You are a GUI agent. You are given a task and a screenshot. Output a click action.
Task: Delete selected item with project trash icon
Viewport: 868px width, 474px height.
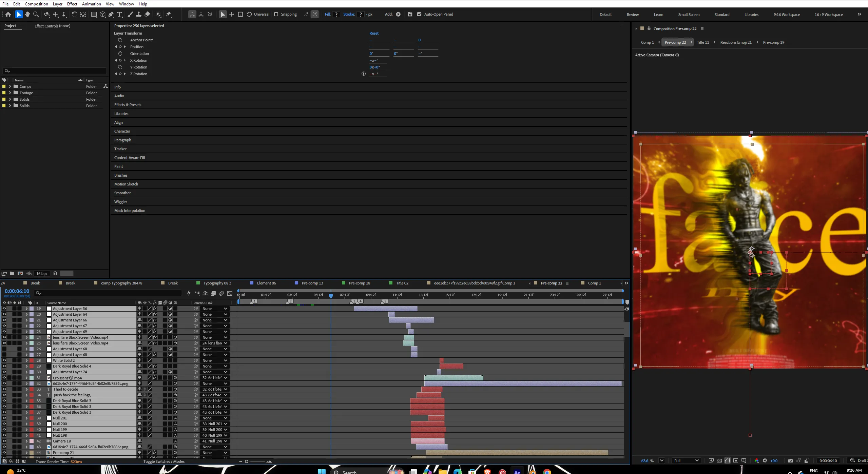click(x=55, y=273)
